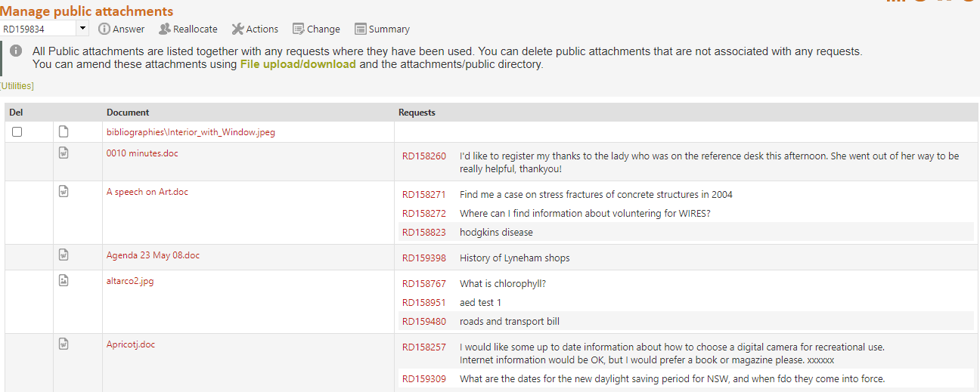
Task: Tick delete checkbox for Interior_with_Window.jpeg
Action: click(17, 131)
